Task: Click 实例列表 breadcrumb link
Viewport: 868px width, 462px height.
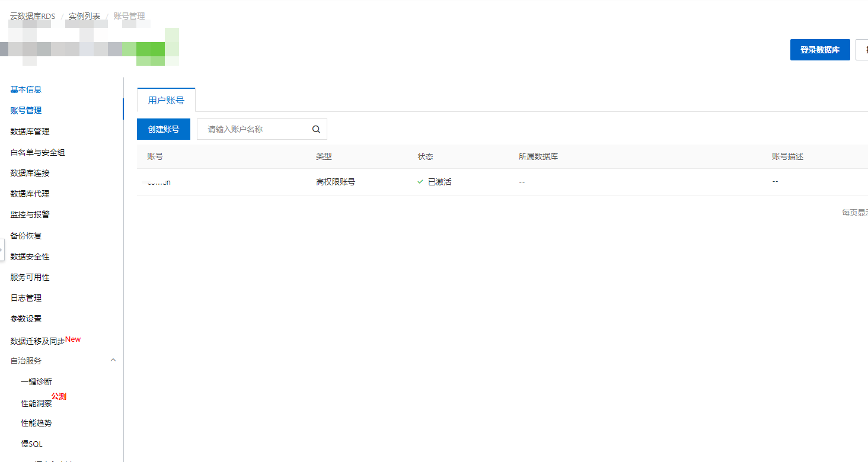Action: coord(84,16)
